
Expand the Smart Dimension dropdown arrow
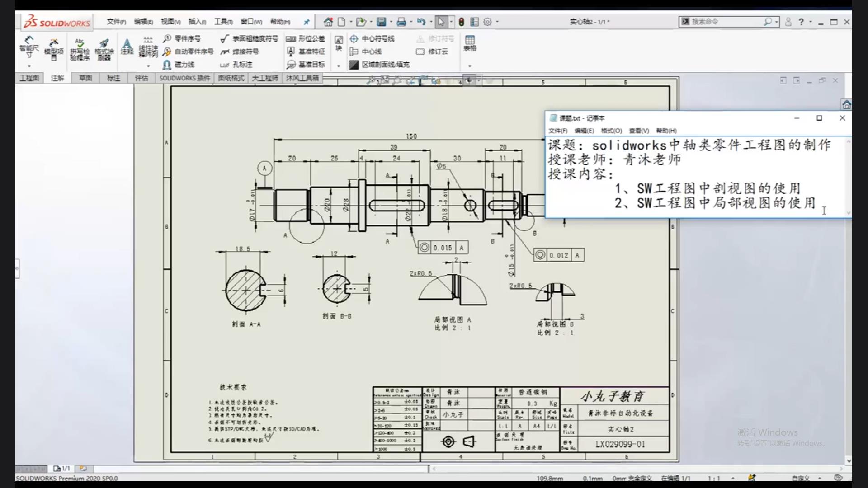pos(29,66)
